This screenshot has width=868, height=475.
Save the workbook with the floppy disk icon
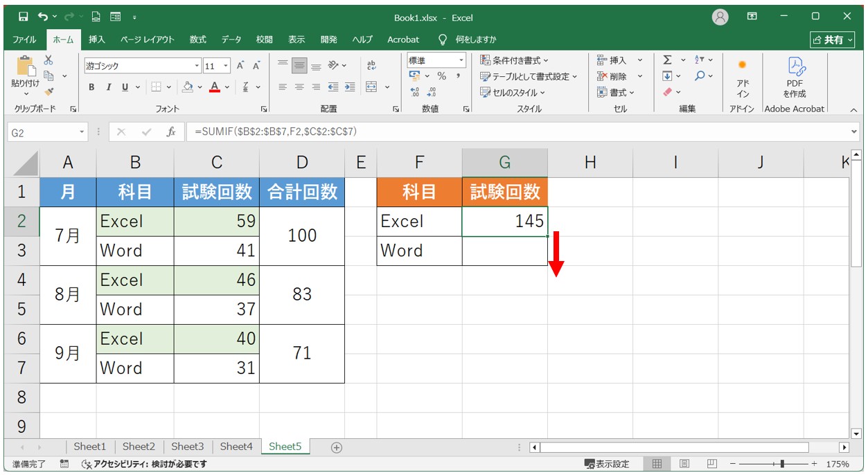pos(23,17)
